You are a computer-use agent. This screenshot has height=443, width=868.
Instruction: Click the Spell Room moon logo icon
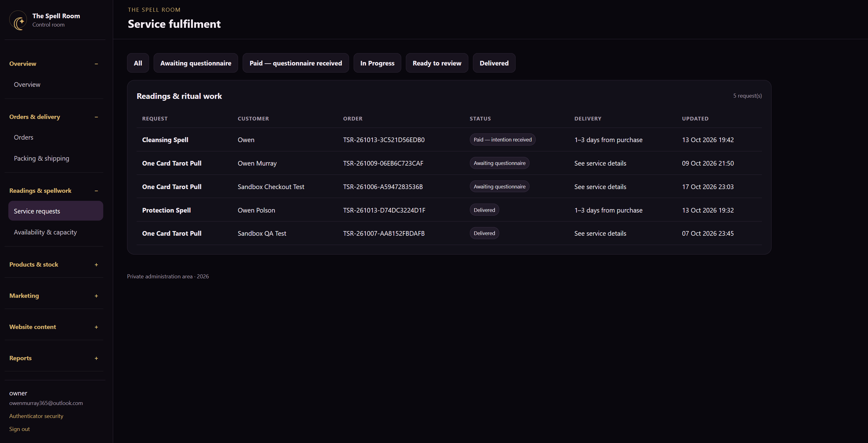click(18, 20)
